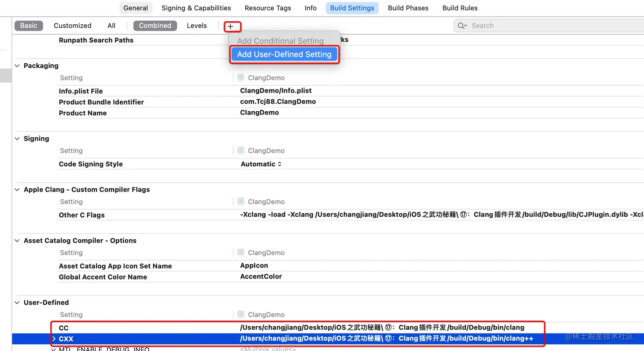This screenshot has width=644, height=351.
Task: Collapse the Packaging section
Action: (x=17, y=66)
